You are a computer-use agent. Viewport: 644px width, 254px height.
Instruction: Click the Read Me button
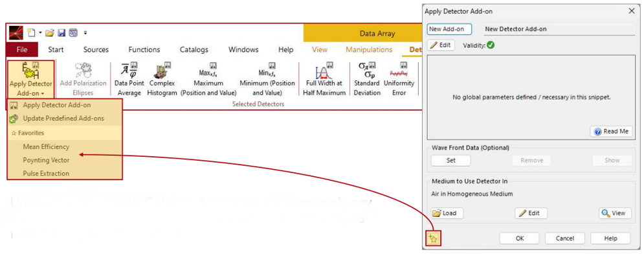coord(612,132)
